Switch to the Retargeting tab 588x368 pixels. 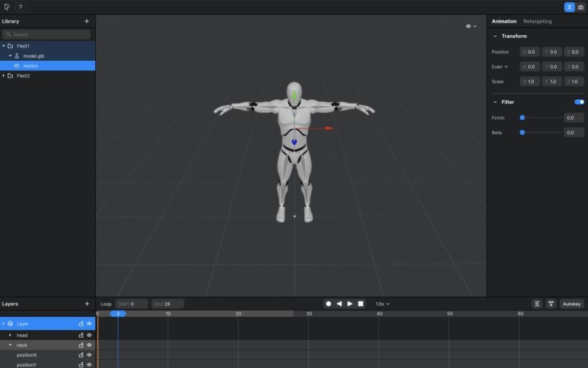pos(537,21)
